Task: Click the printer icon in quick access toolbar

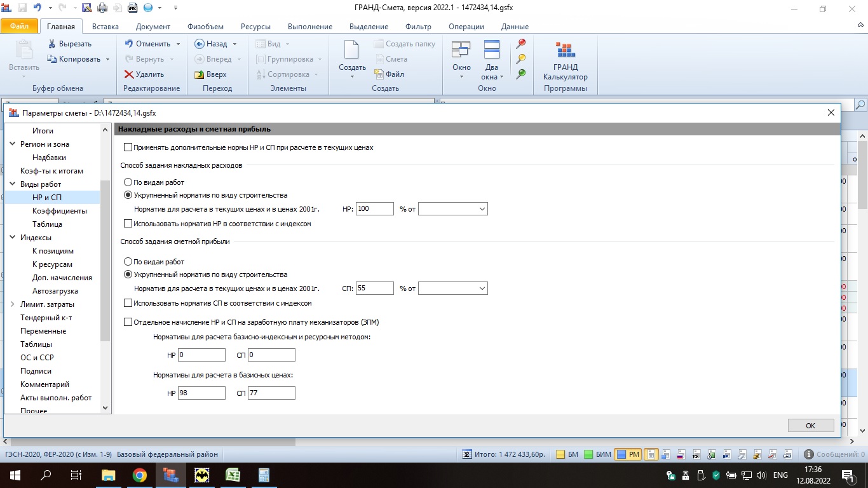Action: 102,8
